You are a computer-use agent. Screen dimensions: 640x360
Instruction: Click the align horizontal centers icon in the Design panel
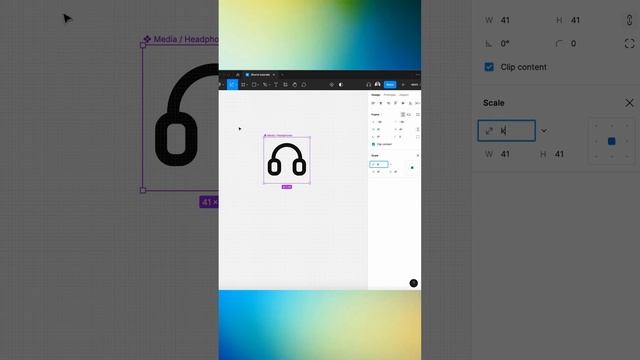pos(380,103)
